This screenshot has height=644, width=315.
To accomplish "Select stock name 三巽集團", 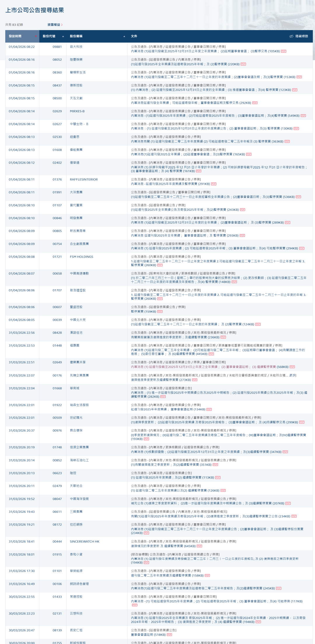I will tap(76, 512).
